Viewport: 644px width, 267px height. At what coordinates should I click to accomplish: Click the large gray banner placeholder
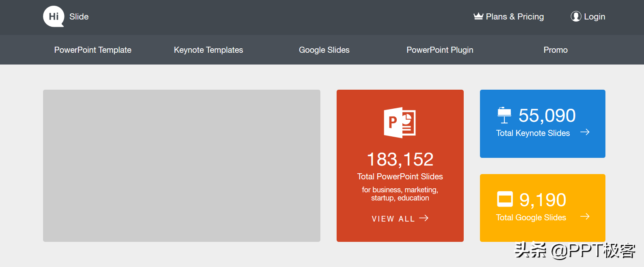182,166
